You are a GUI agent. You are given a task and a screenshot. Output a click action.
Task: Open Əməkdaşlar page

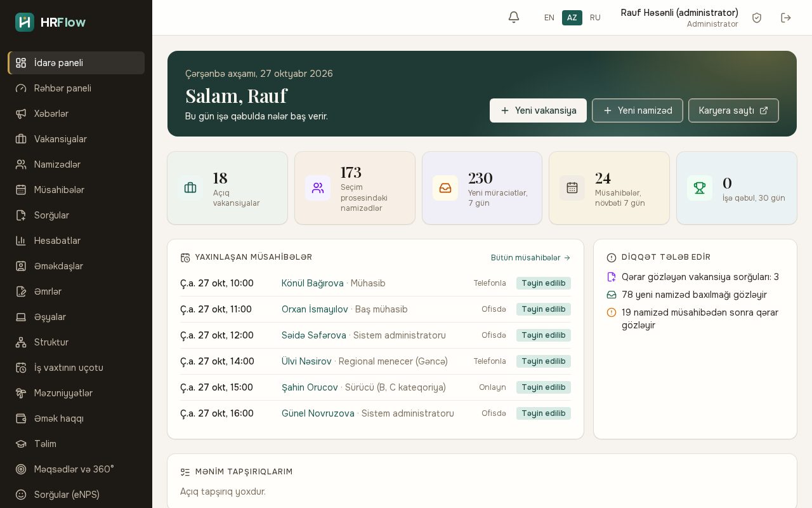76,266
